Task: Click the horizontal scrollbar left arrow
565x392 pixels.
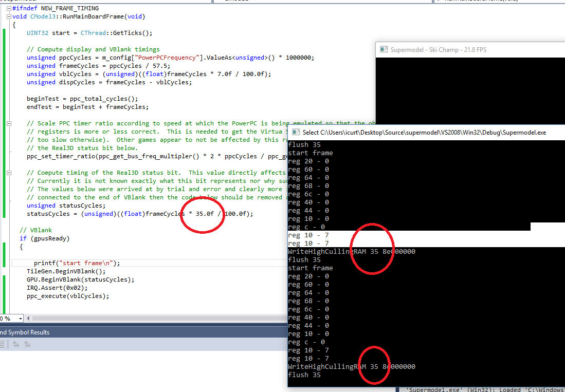Action: tap(28, 319)
